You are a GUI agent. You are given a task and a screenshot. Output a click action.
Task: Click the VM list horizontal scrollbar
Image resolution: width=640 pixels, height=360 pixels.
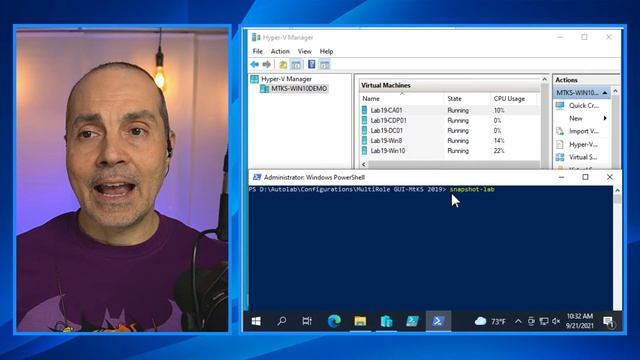[453, 164]
